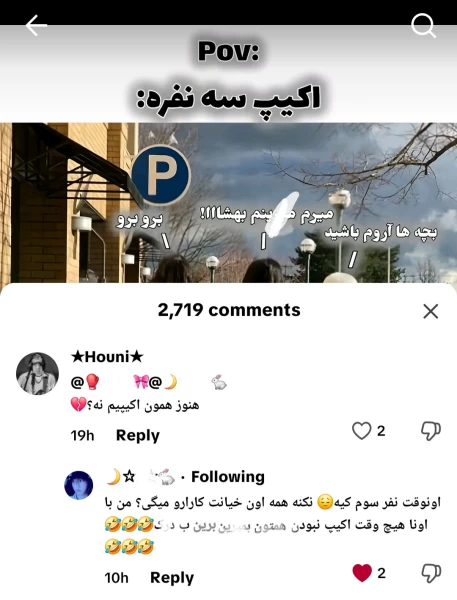Viewport: 457px width, 600px height.
Task: Close the comments panel
Action: (x=431, y=311)
